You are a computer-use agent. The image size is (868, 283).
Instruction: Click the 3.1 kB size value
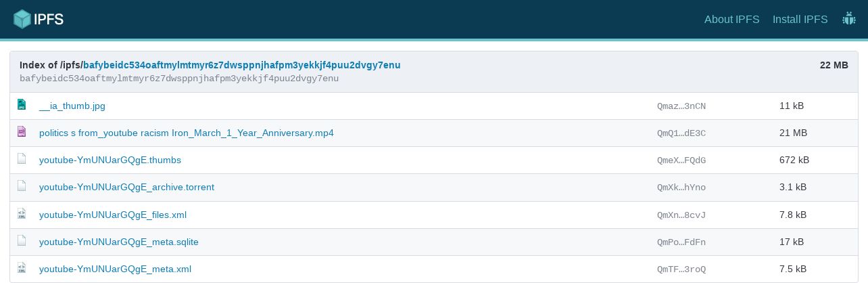(793, 187)
